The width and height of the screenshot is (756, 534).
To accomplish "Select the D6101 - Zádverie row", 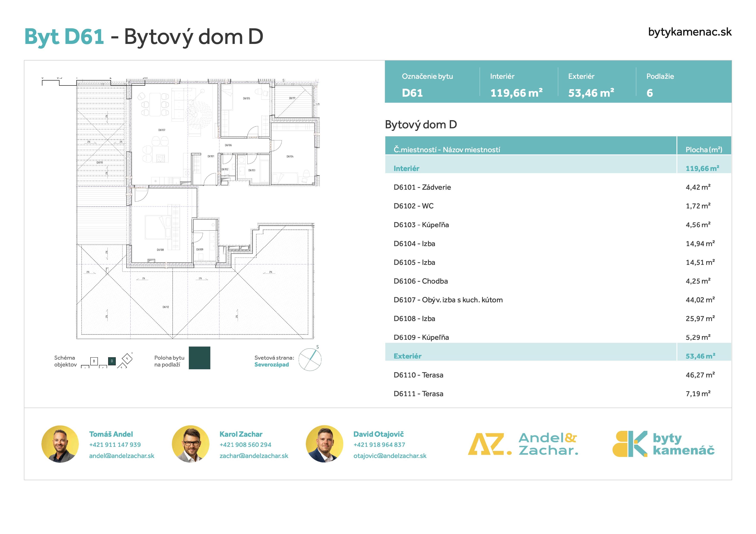I will click(x=558, y=187).
